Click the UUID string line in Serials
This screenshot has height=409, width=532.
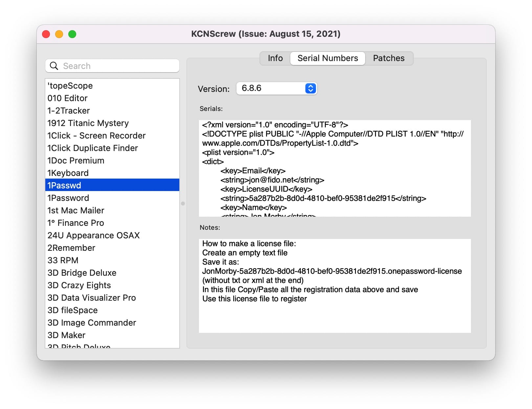coord(323,198)
